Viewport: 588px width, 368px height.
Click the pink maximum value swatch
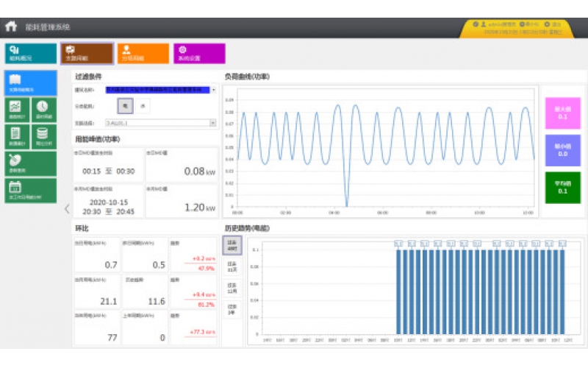click(562, 113)
